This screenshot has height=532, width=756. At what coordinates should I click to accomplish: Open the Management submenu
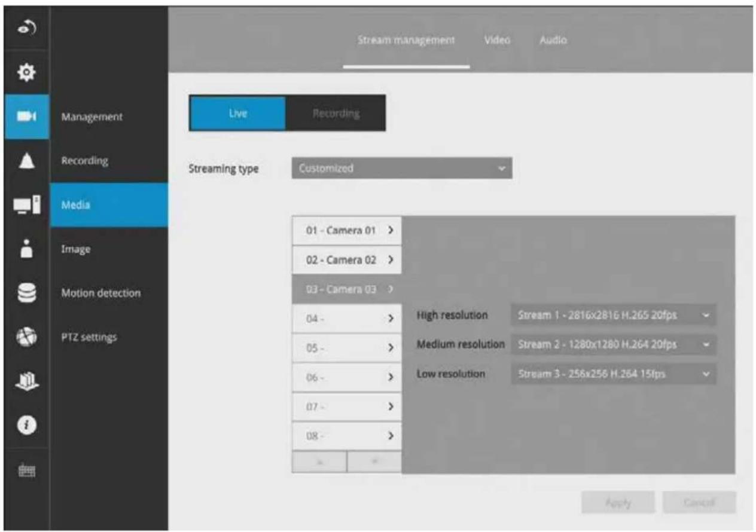click(109, 117)
